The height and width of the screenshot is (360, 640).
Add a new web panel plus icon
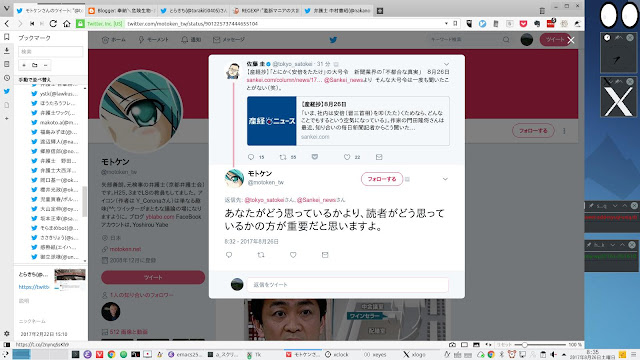(x=7, y=118)
